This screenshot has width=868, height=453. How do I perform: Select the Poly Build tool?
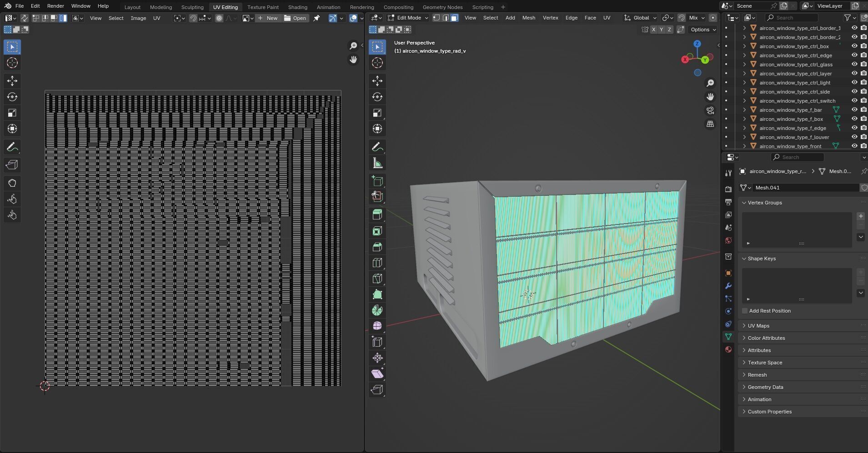coord(377,294)
